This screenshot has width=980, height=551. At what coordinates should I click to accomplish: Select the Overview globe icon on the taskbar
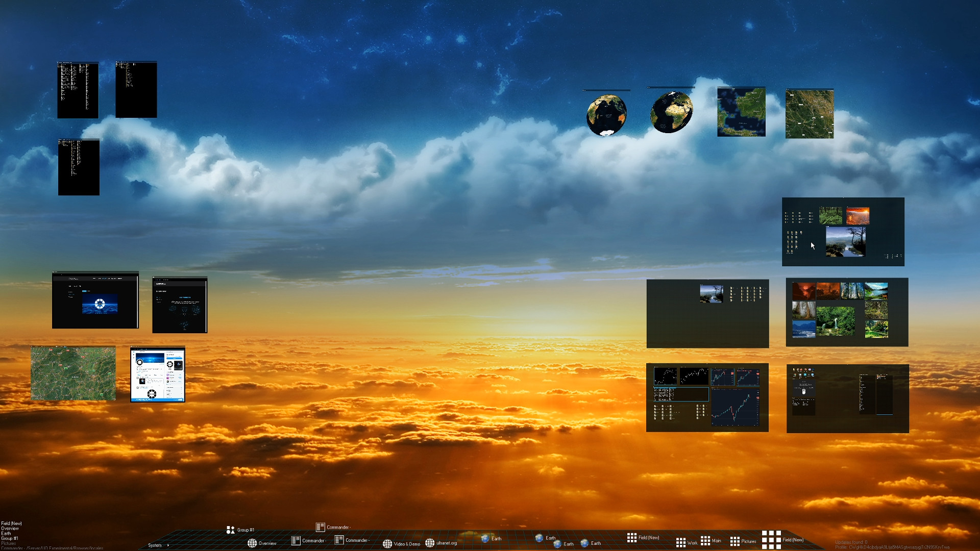(252, 543)
